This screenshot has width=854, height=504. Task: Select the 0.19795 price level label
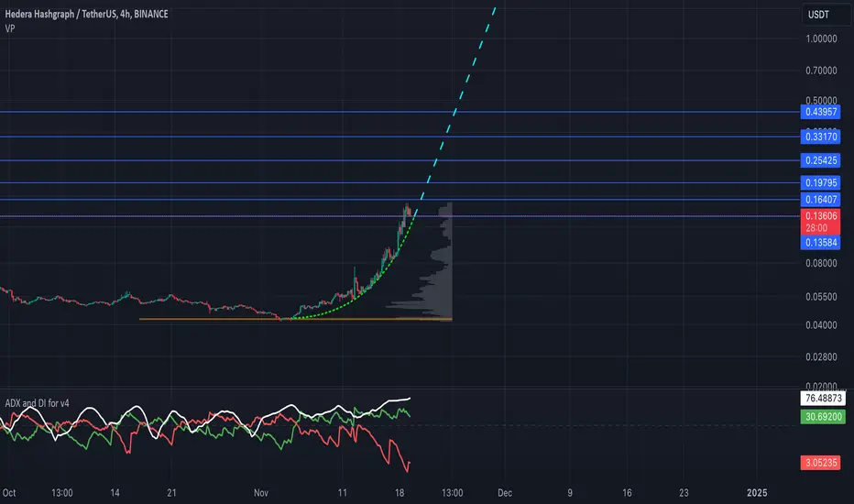pyautogui.click(x=820, y=182)
